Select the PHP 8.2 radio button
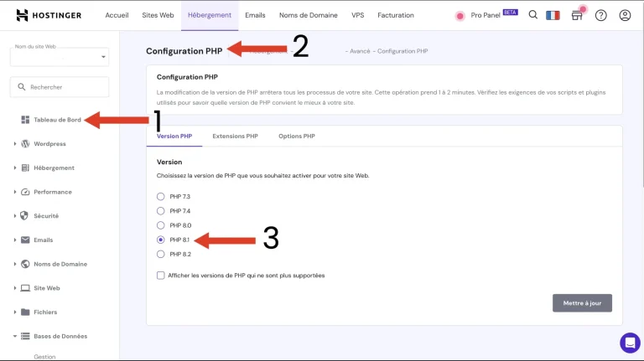The height and width of the screenshot is (361, 644). click(x=161, y=254)
